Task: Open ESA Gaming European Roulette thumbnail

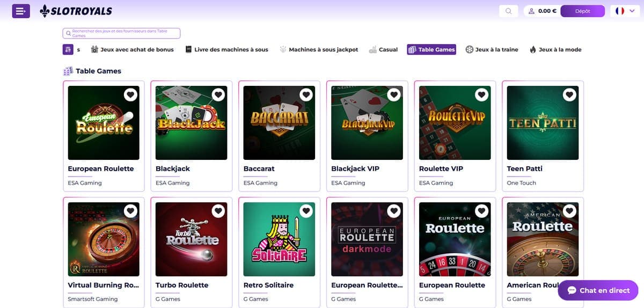Action: click(x=104, y=123)
